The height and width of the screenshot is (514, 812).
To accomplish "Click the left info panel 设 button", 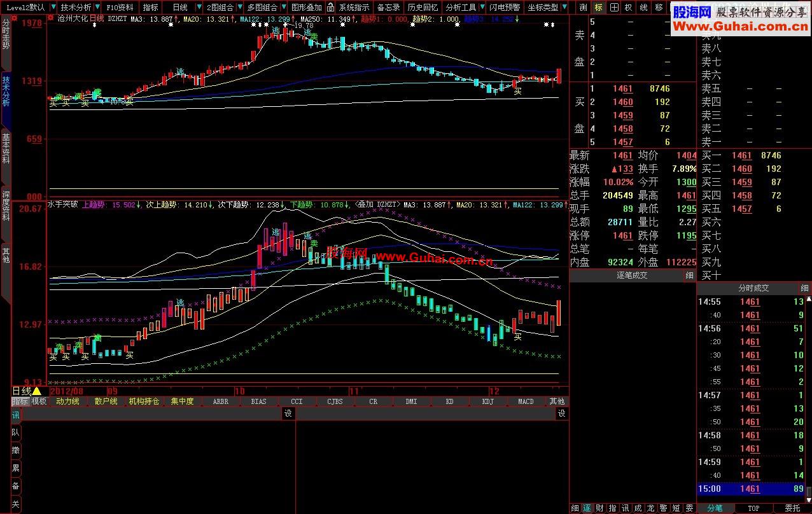I will pos(288,413).
